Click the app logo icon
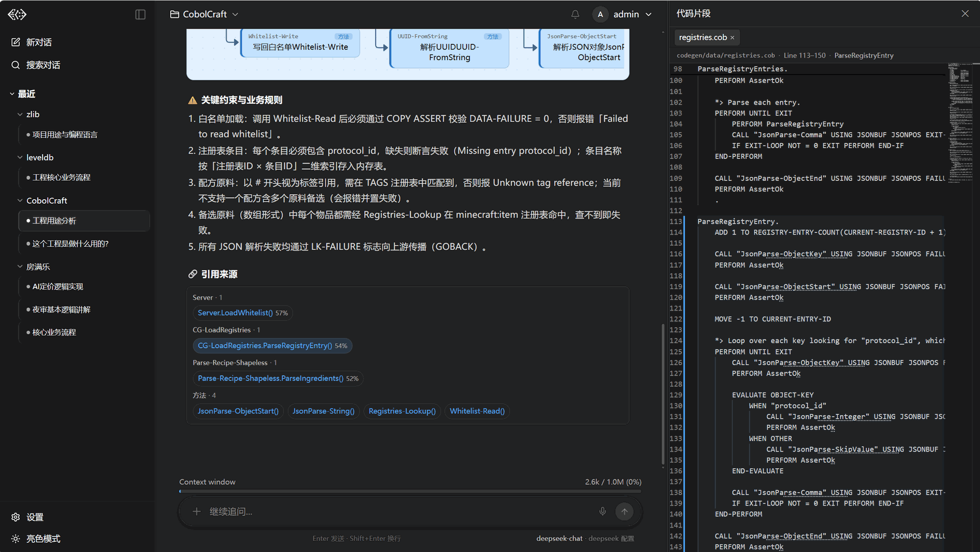 pyautogui.click(x=17, y=14)
